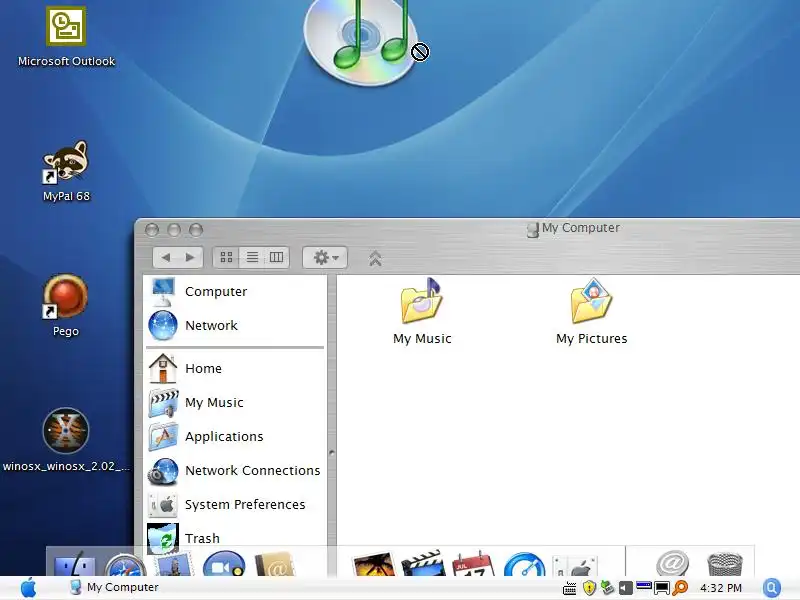This screenshot has height=600, width=800.
Task: Click the volume speaker tray icon
Action: click(x=626, y=588)
